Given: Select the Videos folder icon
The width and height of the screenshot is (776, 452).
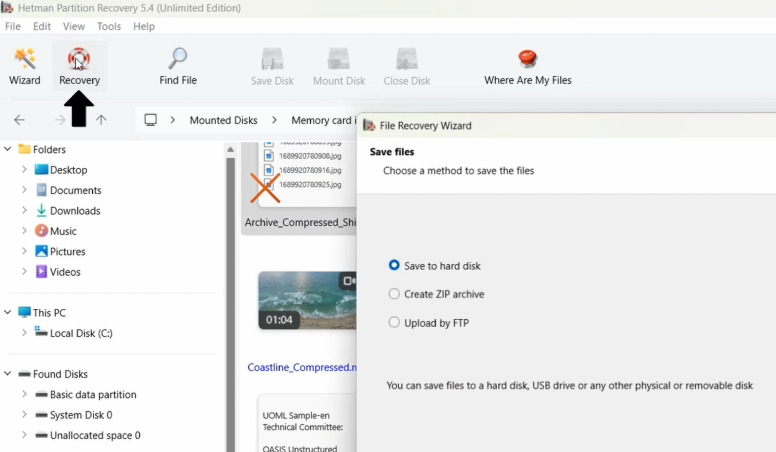Looking at the screenshot, I should click(x=42, y=271).
